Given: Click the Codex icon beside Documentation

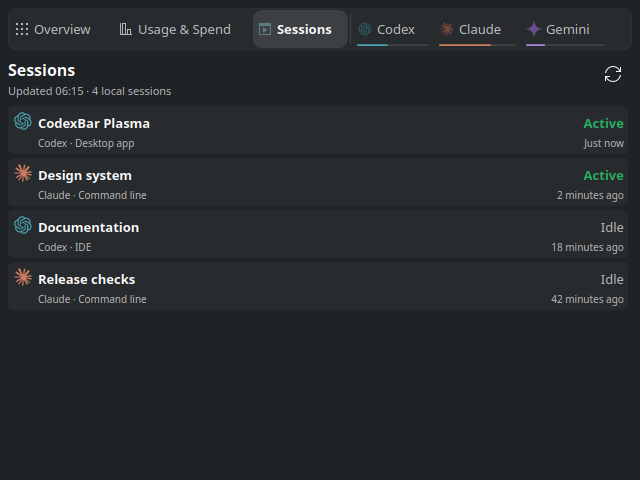Looking at the screenshot, I should coord(23,225).
